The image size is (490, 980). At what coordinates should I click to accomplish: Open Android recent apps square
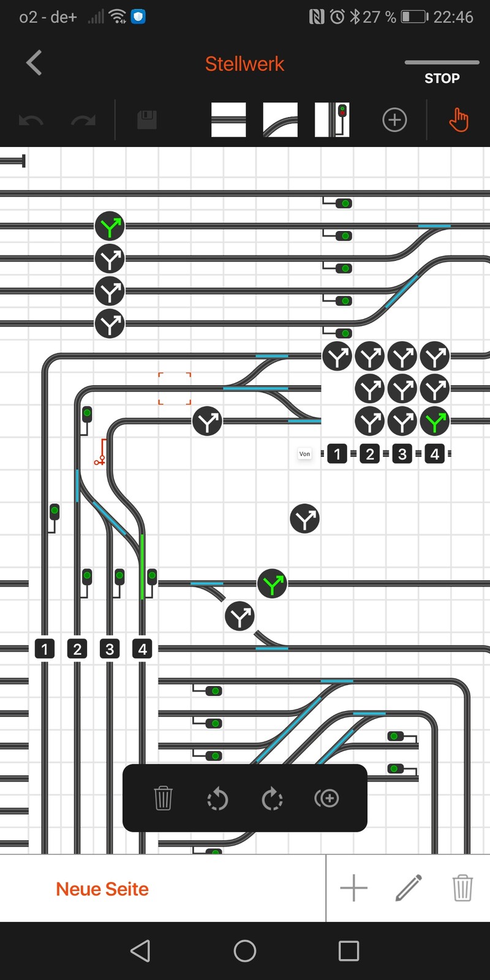[349, 951]
